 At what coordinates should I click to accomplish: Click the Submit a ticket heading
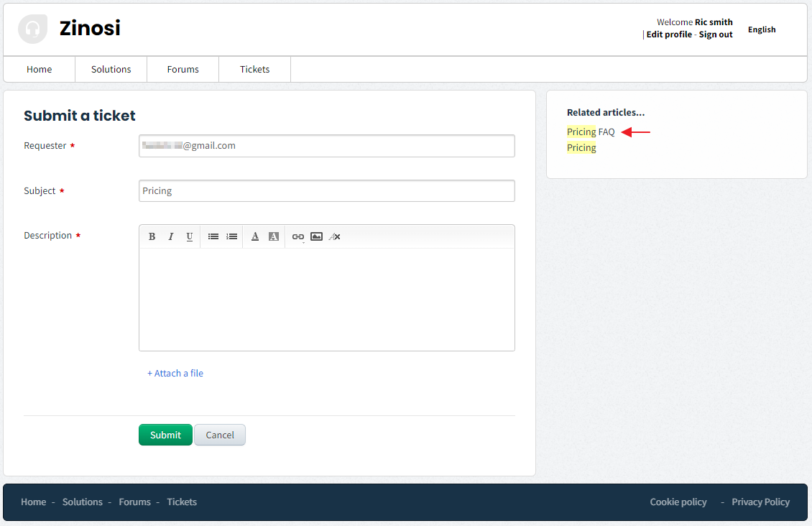(x=80, y=116)
